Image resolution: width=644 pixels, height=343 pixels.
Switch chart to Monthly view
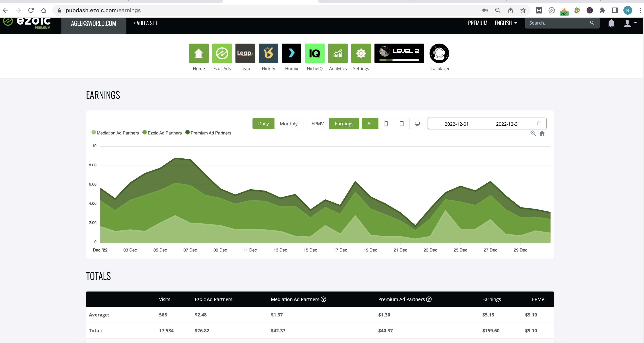point(289,124)
